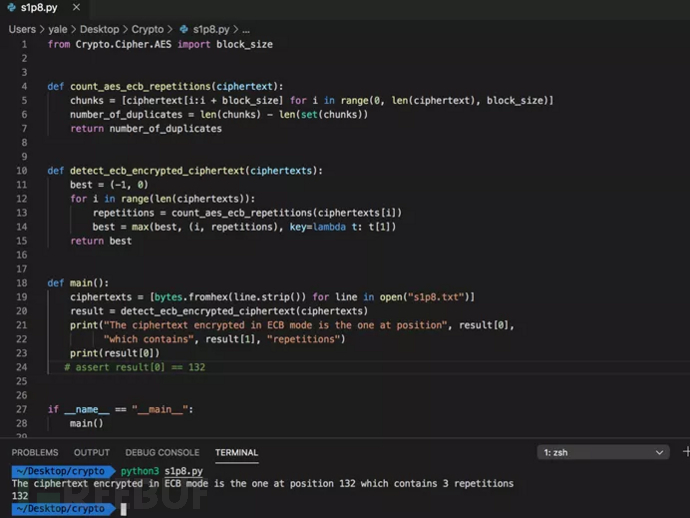The width and height of the screenshot is (690, 518).
Task: Switch to the PROBLEMS panel tab
Action: 35,453
